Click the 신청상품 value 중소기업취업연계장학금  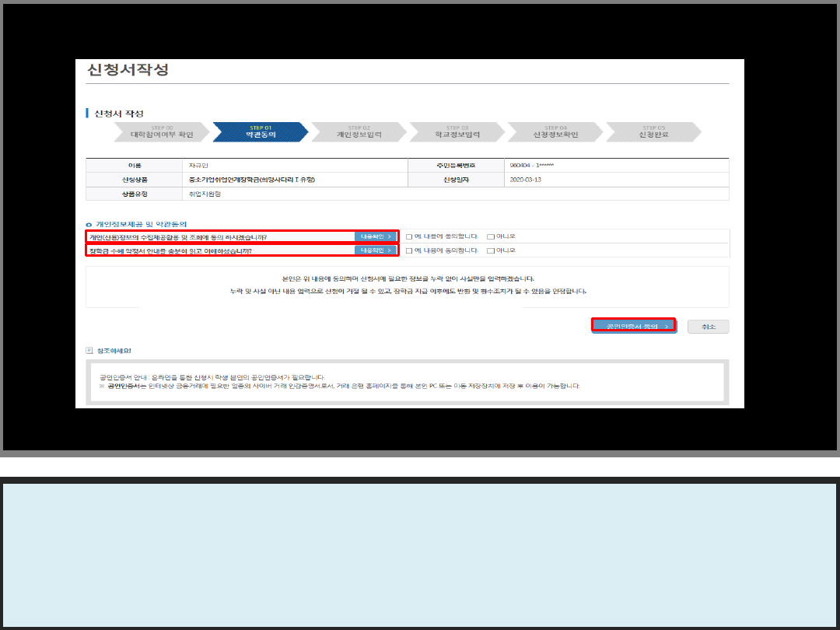[251, 180]
